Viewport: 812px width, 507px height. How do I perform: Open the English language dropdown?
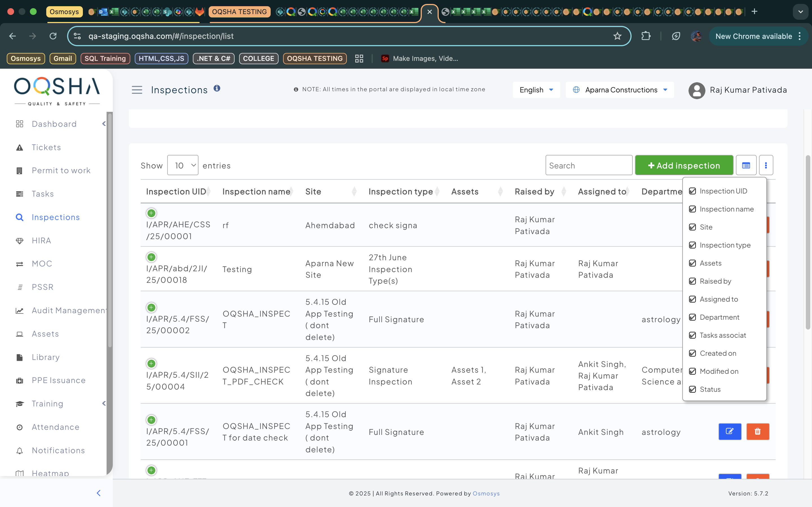(x=536, y=90)
